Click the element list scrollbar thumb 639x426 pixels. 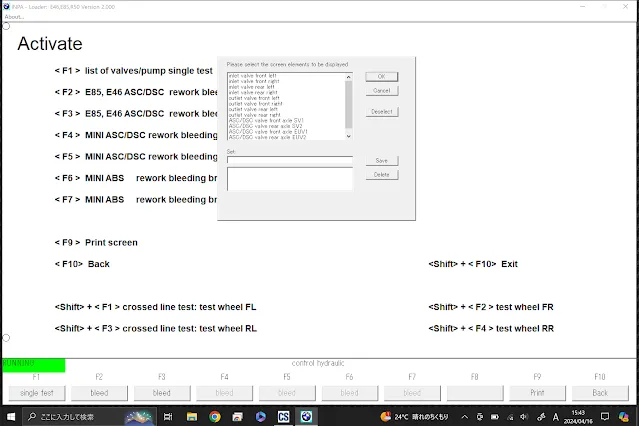(x=348, y=104)
